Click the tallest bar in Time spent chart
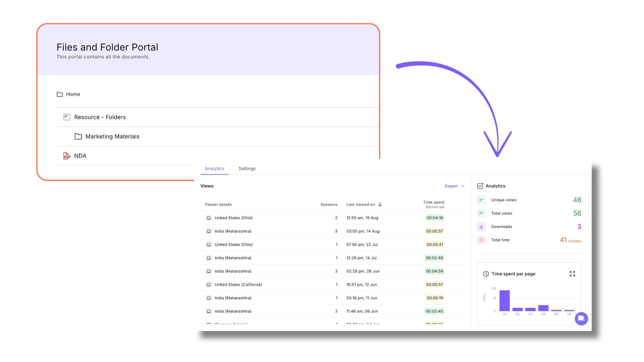Viewport: 644px width, 362px height. pyautogui.click(x=504, y=300)
